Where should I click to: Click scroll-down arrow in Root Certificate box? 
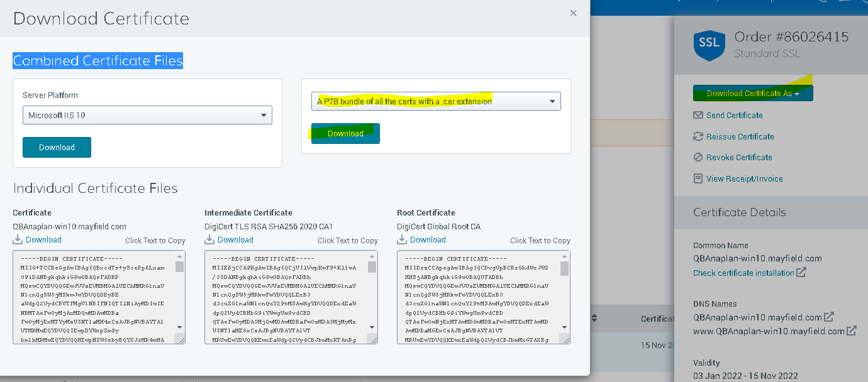click(565, 327)
